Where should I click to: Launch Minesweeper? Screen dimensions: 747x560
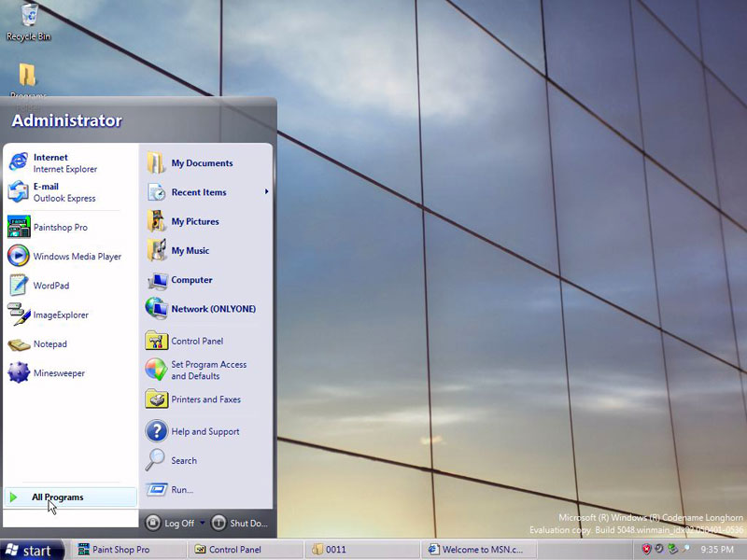pyautogui.click(x=61, y=372)
